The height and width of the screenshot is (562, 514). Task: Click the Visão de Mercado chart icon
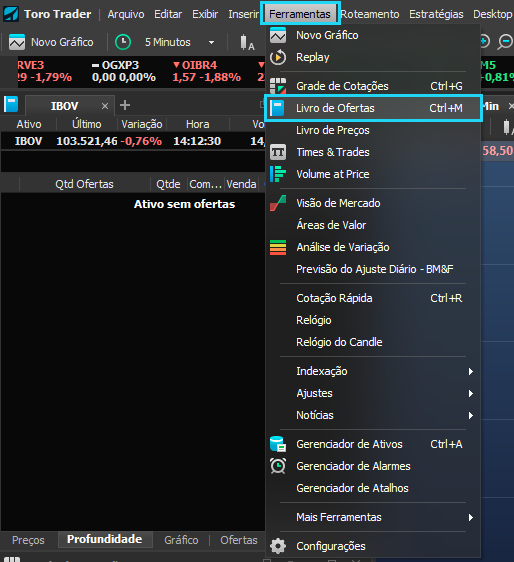(x=278, y=203)
